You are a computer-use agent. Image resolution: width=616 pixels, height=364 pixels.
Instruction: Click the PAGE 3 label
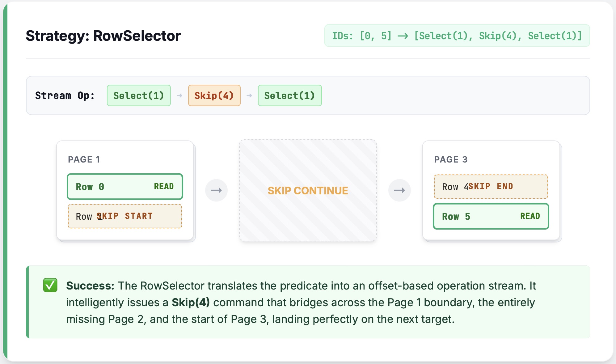[451, 159]
